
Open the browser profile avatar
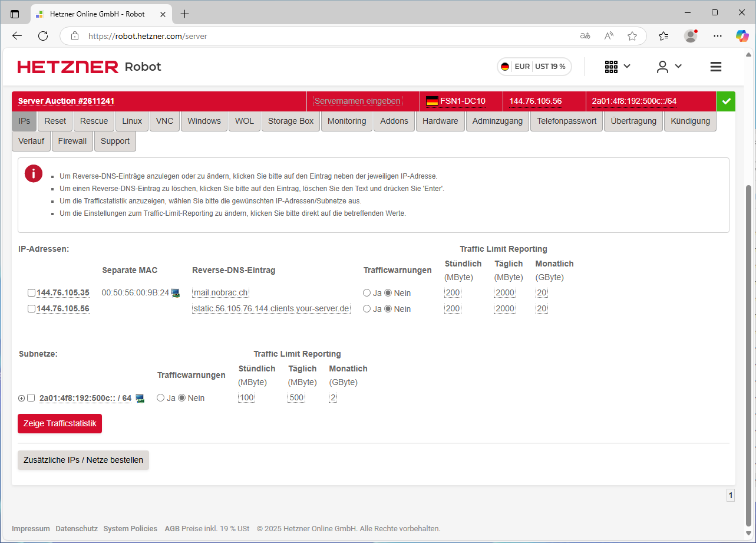click(691, 36)
